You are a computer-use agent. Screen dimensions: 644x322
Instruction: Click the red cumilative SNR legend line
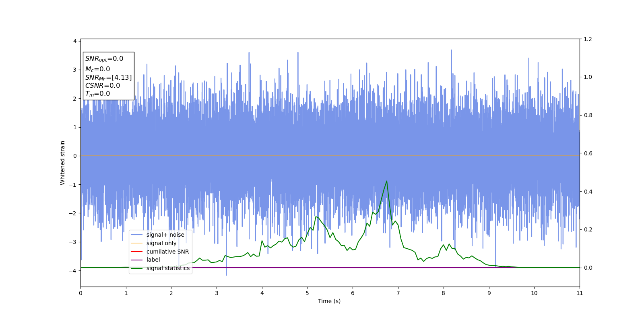pos(137,252)
